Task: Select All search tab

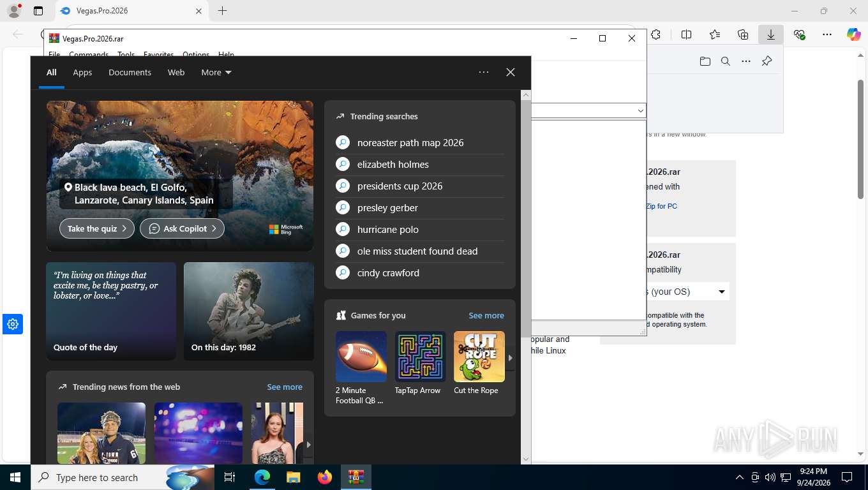Action: click(52, 72)
